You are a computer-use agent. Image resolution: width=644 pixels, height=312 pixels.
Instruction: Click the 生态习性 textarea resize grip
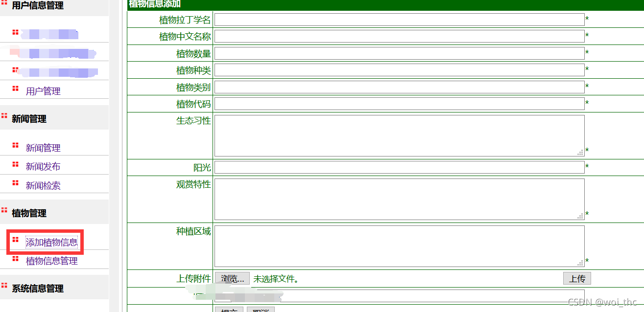pos(580,153)
